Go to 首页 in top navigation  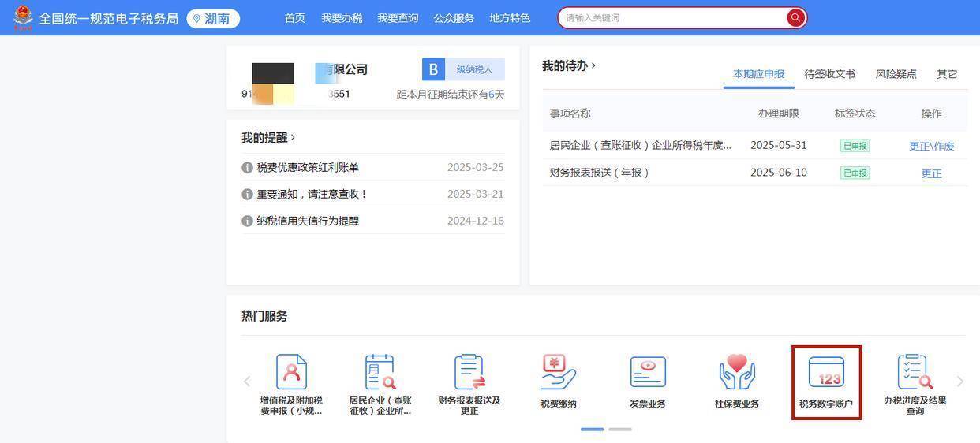[x=294, y=17]
